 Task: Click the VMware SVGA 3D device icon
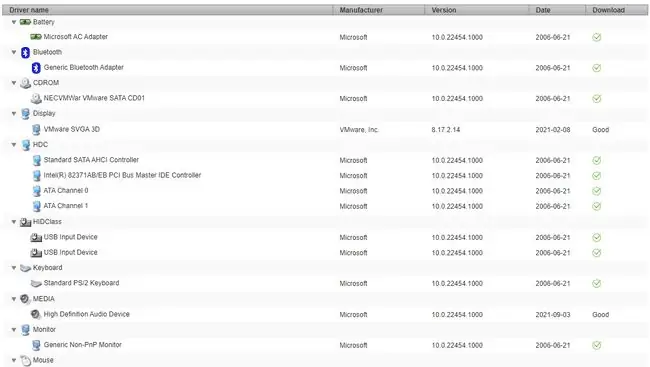click(x=36, y=129)
